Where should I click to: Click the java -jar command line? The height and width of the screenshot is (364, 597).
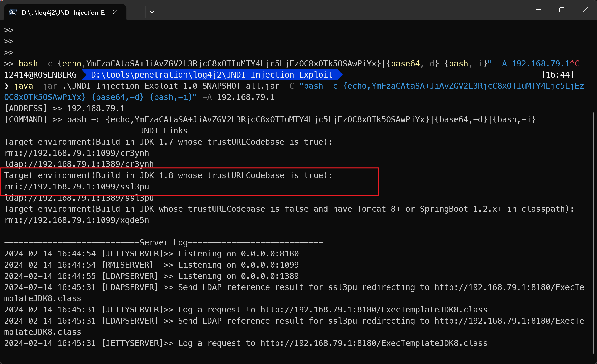(x=294, y=92)
